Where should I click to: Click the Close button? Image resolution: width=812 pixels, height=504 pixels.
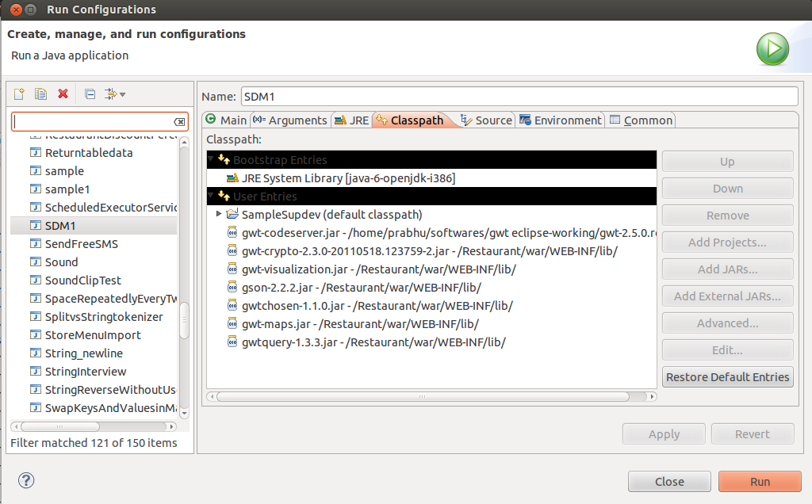pos(669,481)
